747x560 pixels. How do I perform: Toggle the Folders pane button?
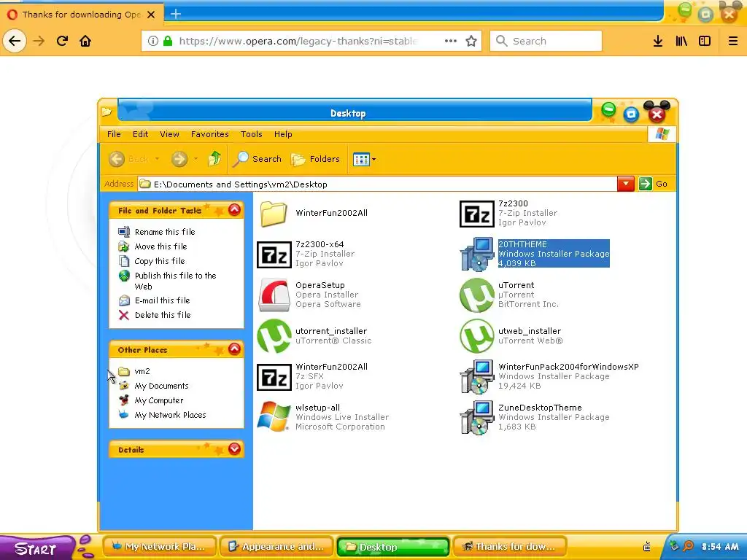click(315, 159)
